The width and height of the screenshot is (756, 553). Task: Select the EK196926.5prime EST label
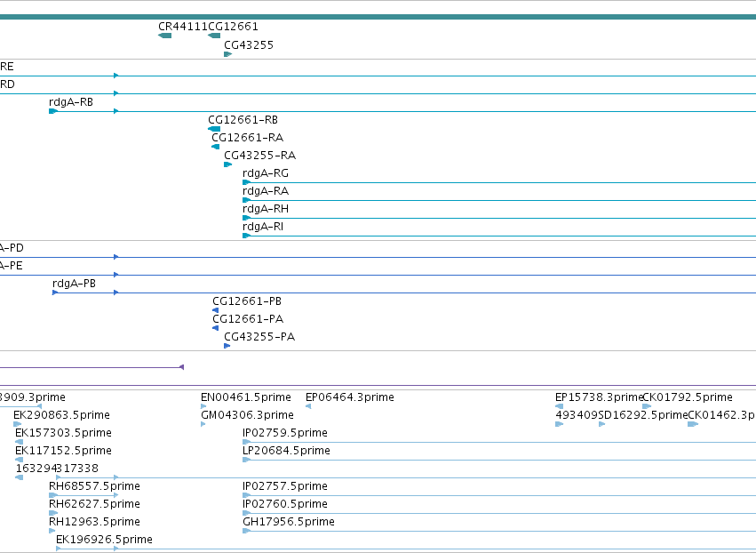[x=104, y=540]
